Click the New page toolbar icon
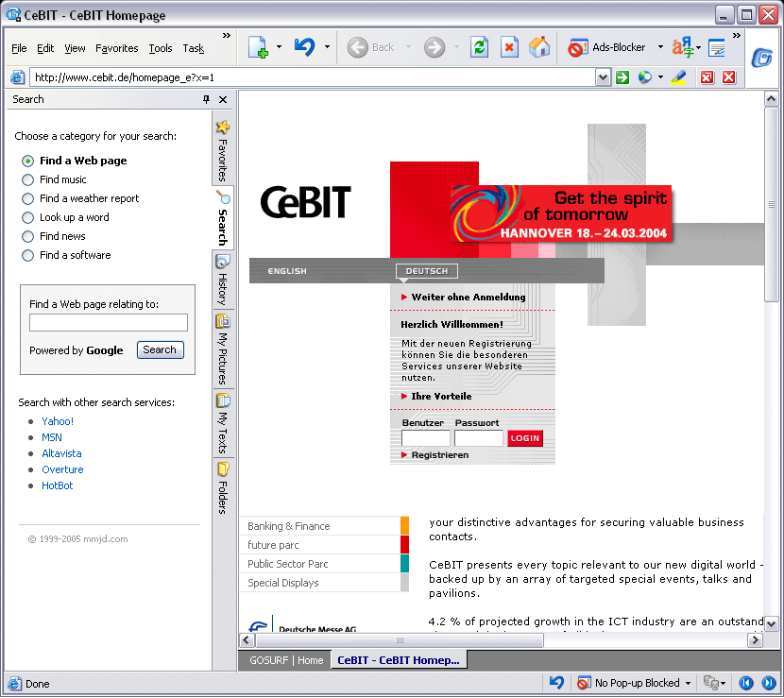 (x=258, y=47)
